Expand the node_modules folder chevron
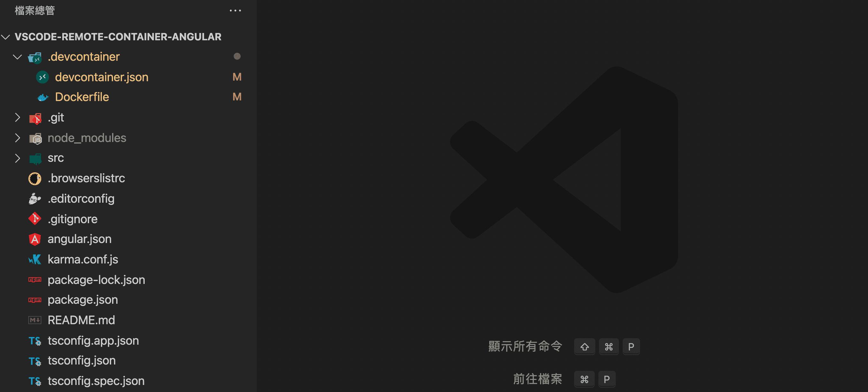 pos(18,137)
